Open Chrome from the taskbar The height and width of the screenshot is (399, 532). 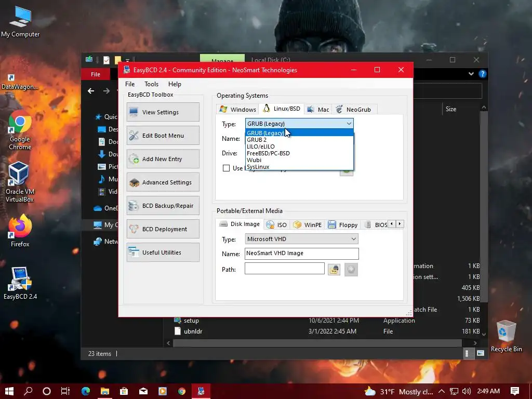[182, 391]
